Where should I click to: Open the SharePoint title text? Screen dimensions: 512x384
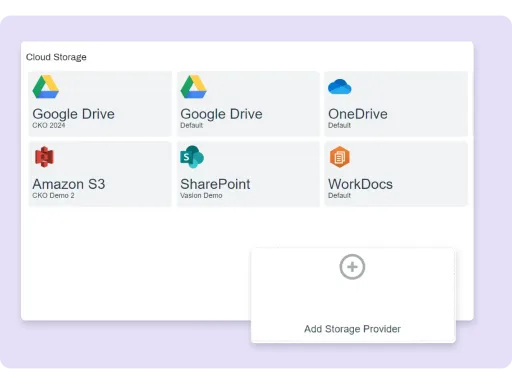coord(215,184)
